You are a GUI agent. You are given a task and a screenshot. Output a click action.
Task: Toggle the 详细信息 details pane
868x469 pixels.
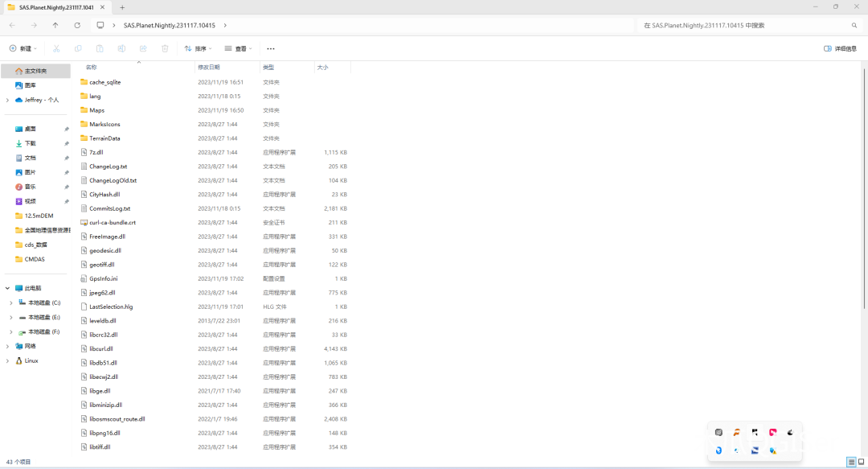tap(841, 49)
